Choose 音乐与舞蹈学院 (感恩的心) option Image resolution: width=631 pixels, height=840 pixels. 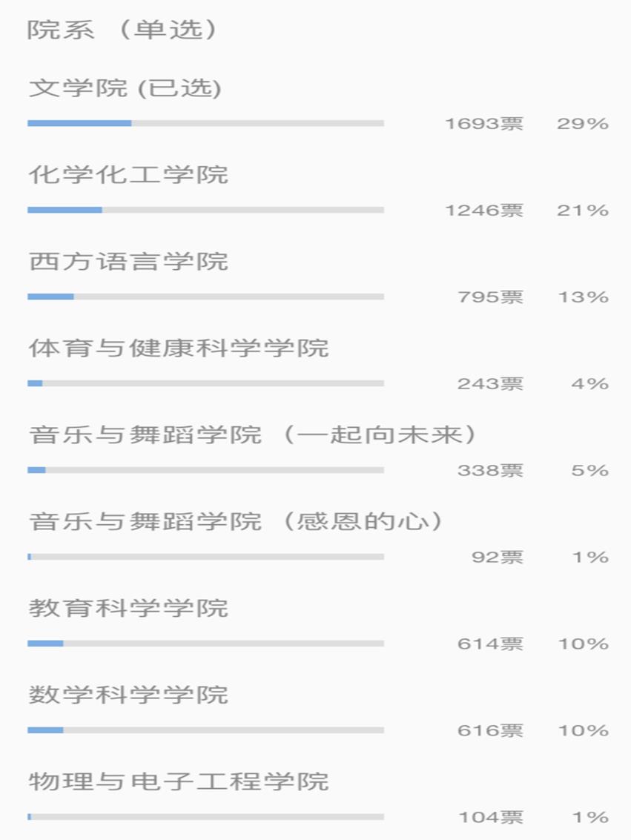coord(236,521)
